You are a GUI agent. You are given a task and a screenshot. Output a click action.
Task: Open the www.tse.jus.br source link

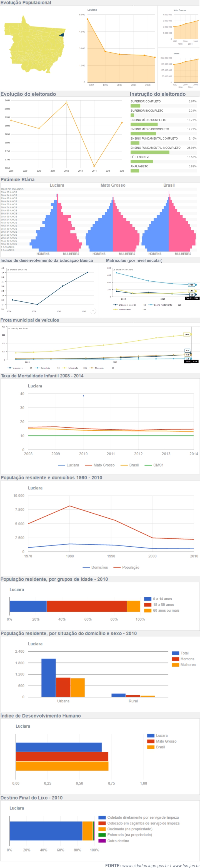click(x=186, y=865)
